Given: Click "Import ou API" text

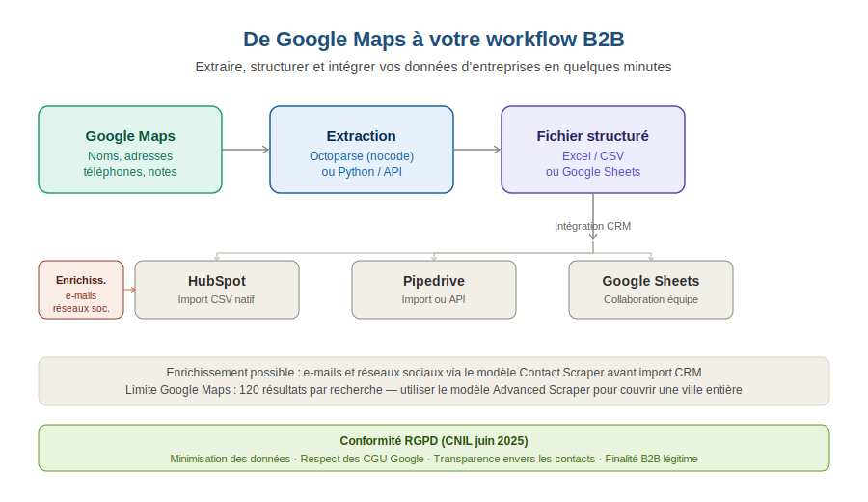Looking at the screenshot, I should pos(433,300).
